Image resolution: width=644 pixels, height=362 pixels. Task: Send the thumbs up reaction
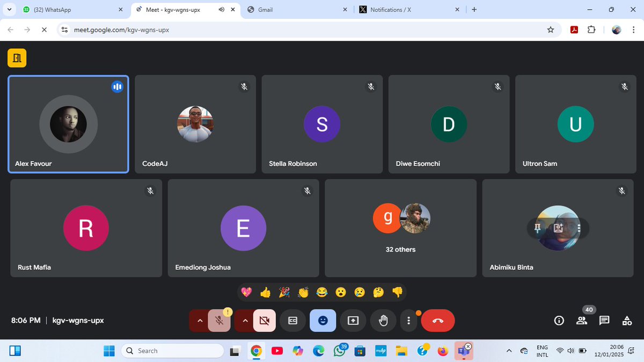coord(265,292)
